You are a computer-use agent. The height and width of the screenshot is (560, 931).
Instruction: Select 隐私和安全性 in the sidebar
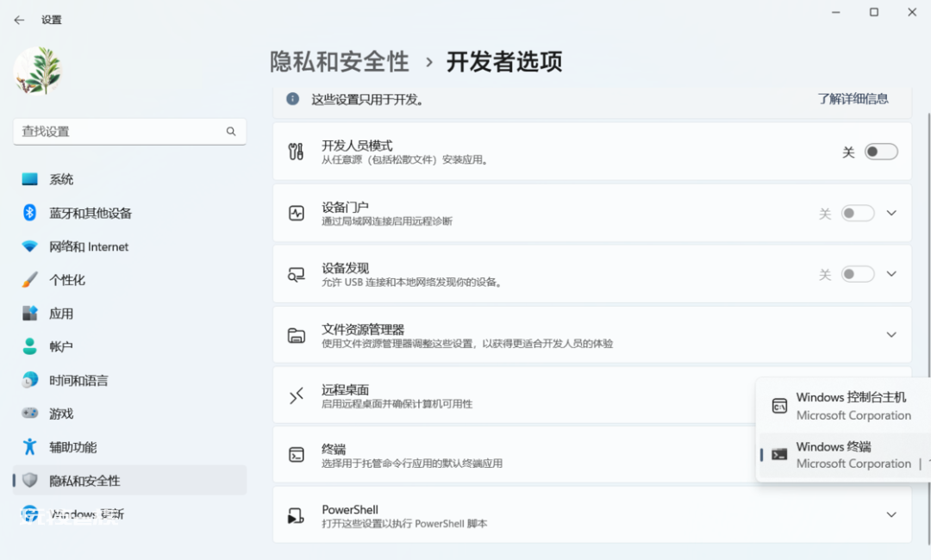pos(129,481)
